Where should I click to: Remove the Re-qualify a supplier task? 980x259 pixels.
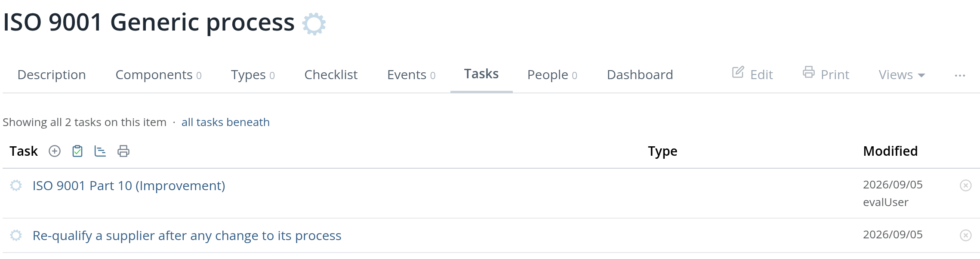coord(966,235)
